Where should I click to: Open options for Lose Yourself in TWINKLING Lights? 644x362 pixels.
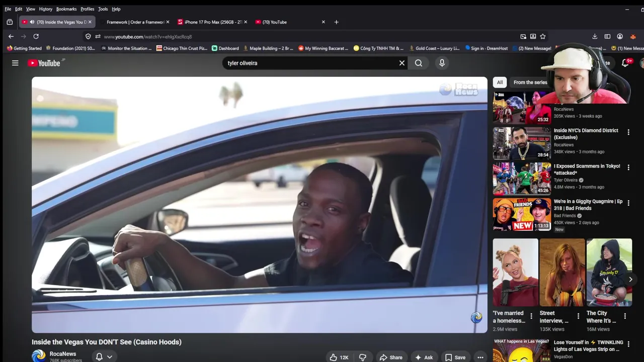pyautogui.click(x=628, y=344)
